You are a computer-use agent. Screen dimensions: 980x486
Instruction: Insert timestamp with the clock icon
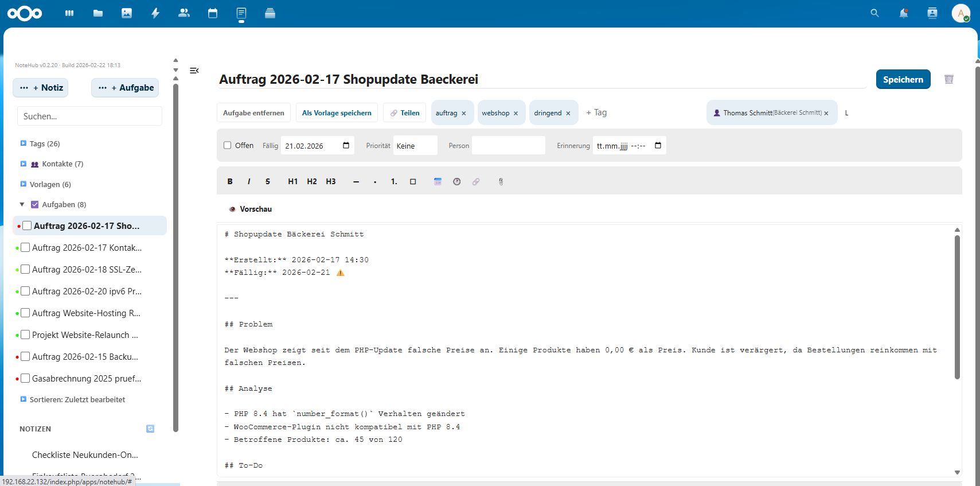click(x=456, y=181)
